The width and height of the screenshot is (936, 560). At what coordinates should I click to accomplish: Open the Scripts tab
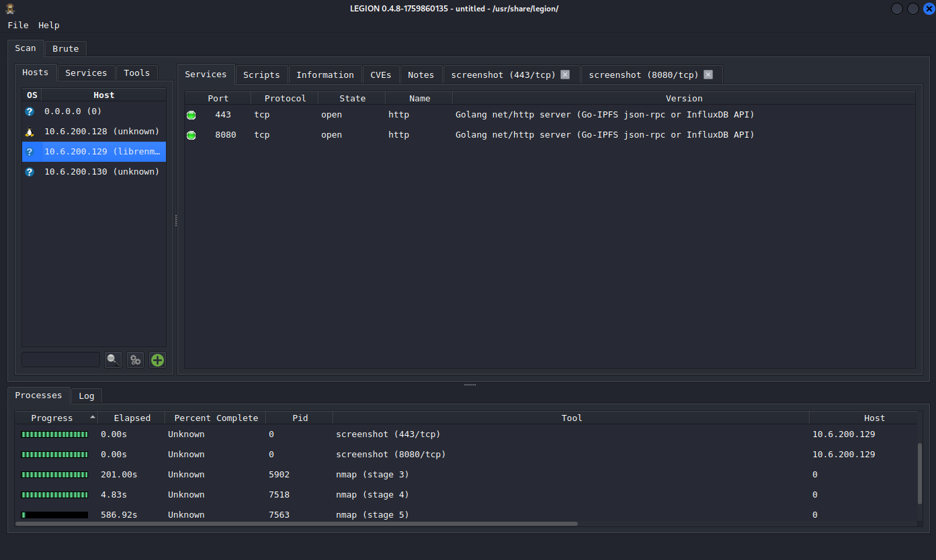point(261,75)
